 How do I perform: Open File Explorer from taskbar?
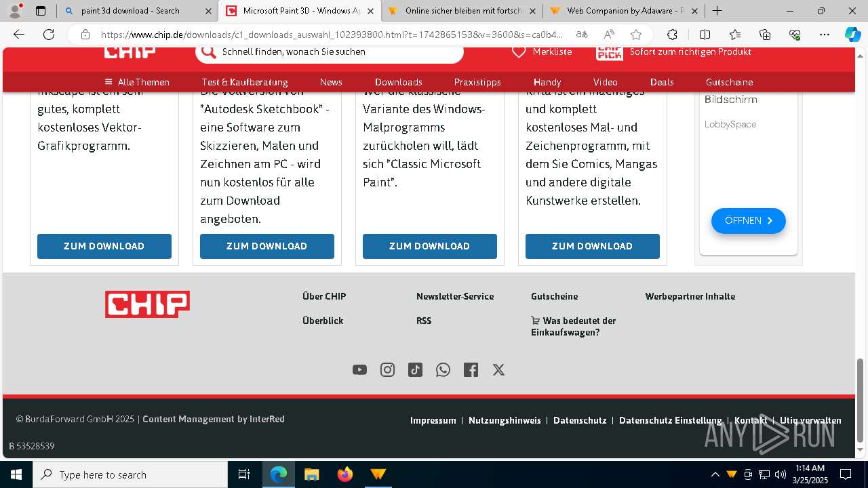(x=311, y=474)
